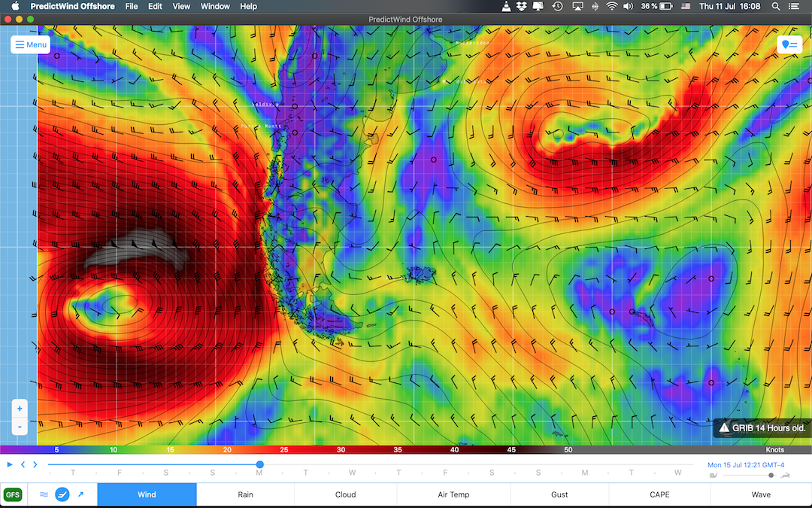Viewport: 812px width, 508px height.
Task: Open Spotlight search
Action: click(x=776, y=6)
